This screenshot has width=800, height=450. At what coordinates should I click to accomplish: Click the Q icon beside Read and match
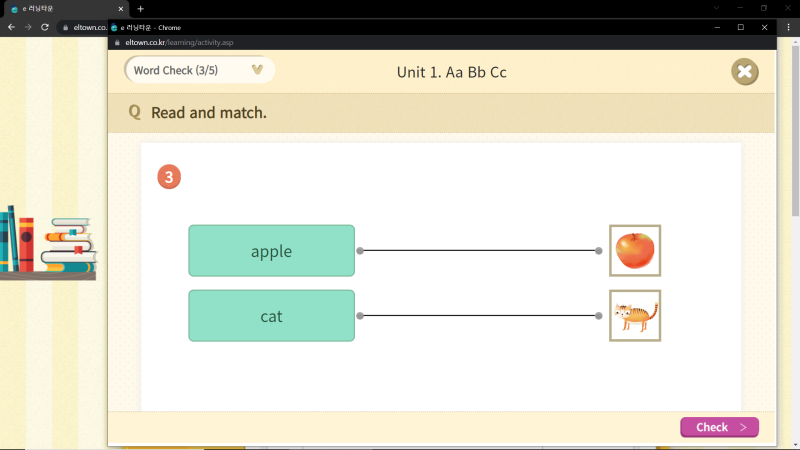pos(135,113)
